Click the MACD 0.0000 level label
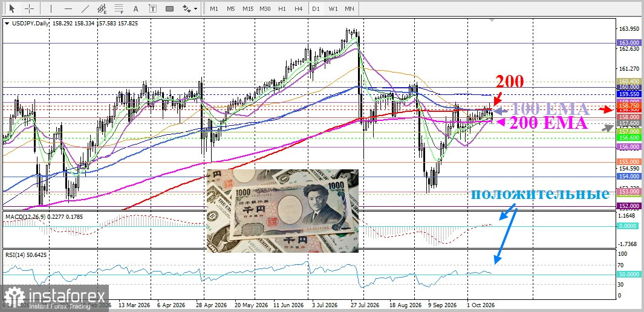 click(628, 226)
